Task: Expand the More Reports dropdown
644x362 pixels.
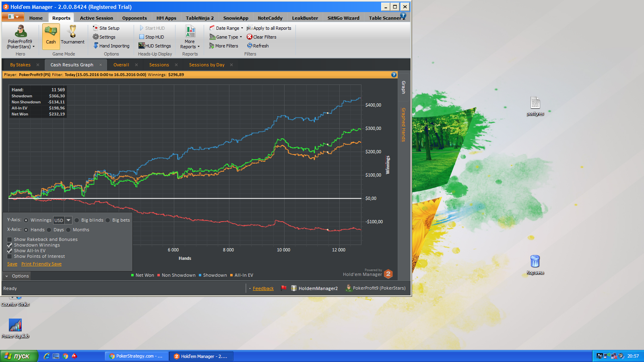Action: point(190,37)
